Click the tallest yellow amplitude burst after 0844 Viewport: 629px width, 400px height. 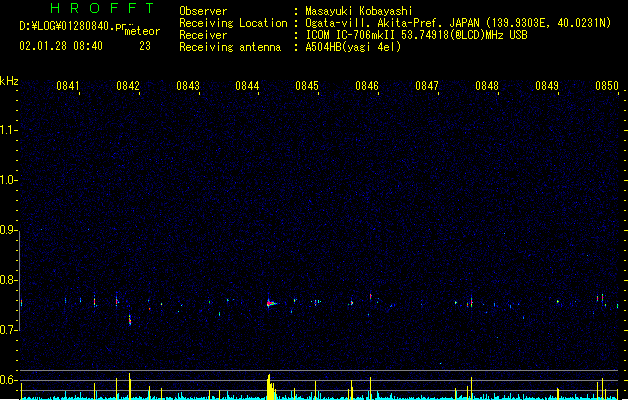(x=270, y=387)
